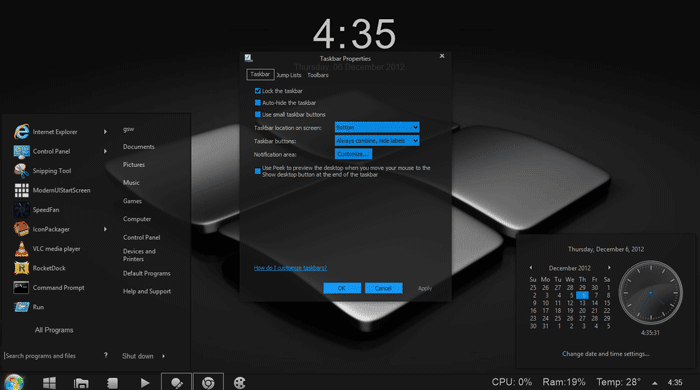
Task: Launch SpeedFan icon
Action: (21, 210)
